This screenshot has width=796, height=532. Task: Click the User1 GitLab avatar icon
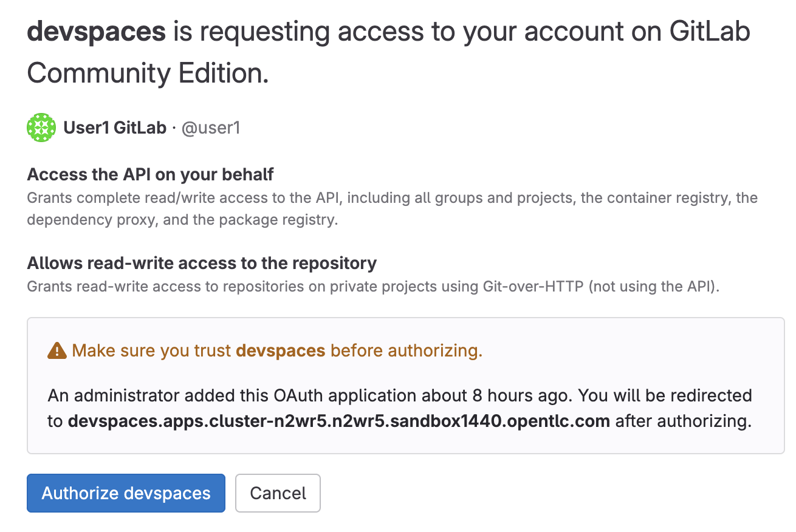point(42,128)
